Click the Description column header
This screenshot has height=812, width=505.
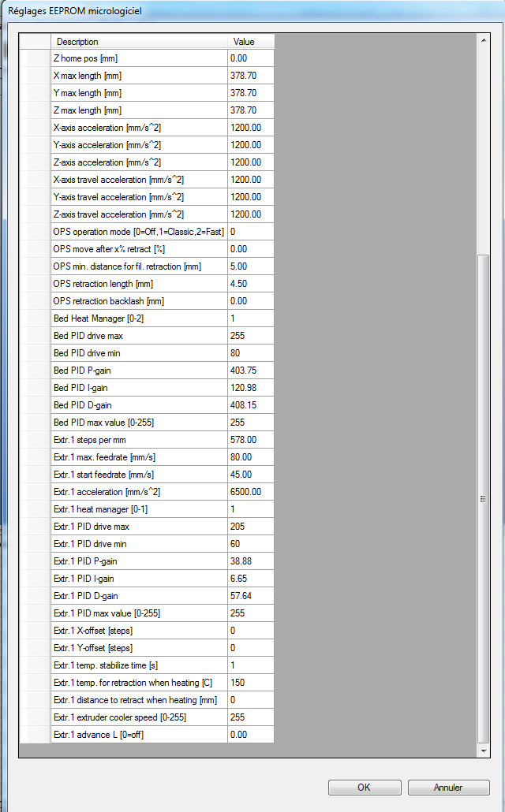[x=139, y=42]
